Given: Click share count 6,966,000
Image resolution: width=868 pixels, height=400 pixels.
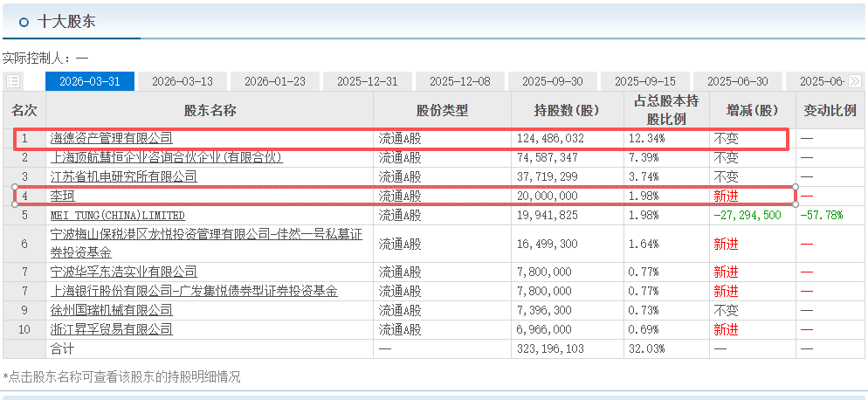Looking at the screenshot, I should (x=544, y=329).
